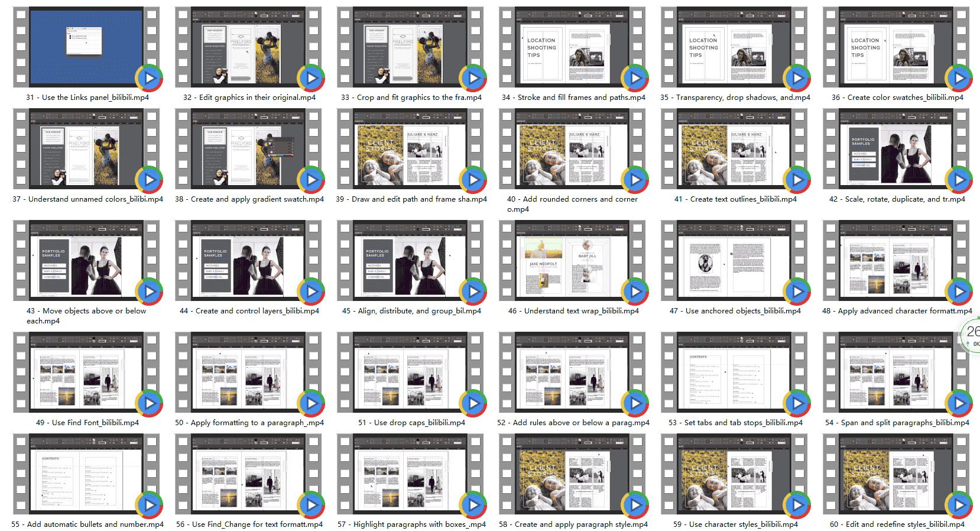Click file name '39 - Draw and edit path and frame sha.mp4'

[x=411, y=199]
